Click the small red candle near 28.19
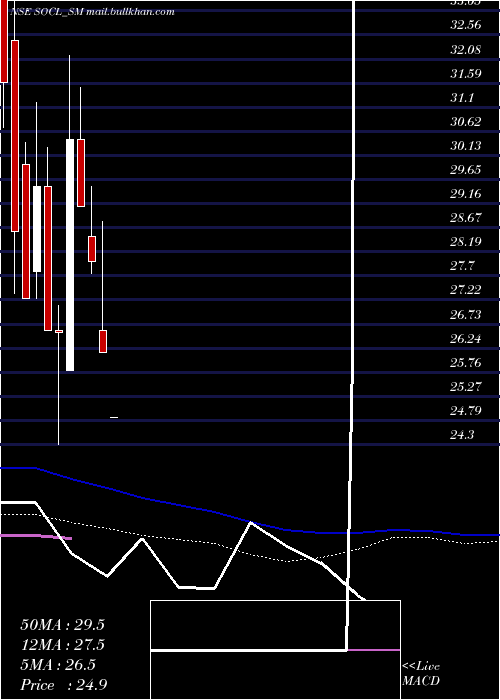This screenshot has width=500, height=700. (x=92, y=249)
